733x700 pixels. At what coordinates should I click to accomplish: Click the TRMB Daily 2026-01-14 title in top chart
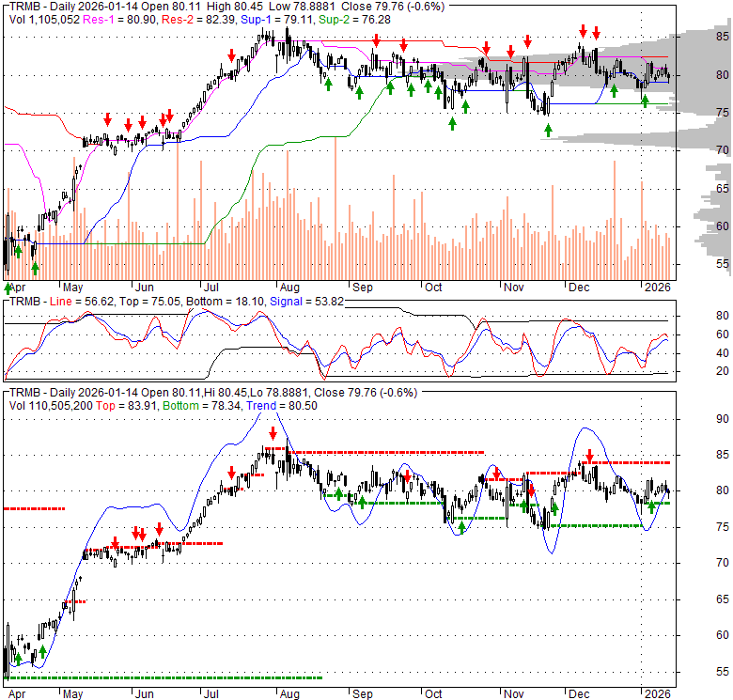pos(73,7)
